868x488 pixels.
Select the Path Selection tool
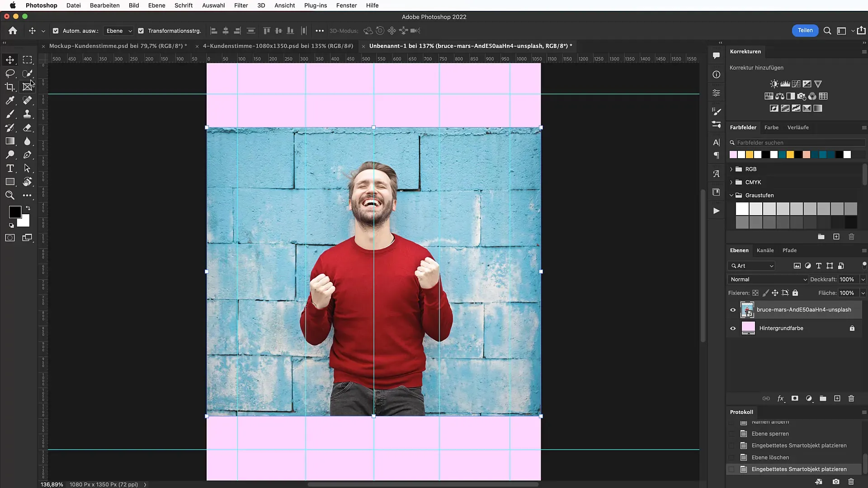28,168
